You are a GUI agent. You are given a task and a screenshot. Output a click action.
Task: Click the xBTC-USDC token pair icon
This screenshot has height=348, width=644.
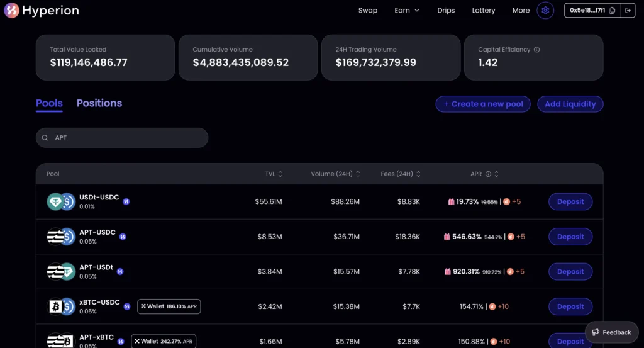click(x=61, y=306)
